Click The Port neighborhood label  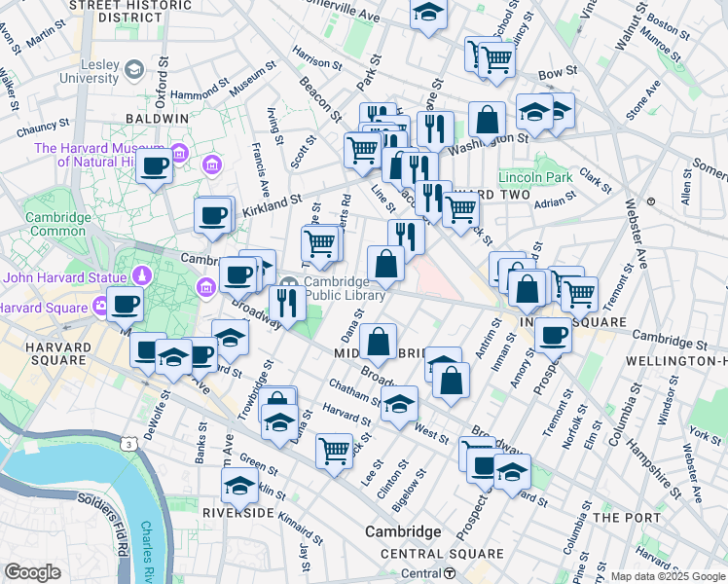tap(627, 518)
